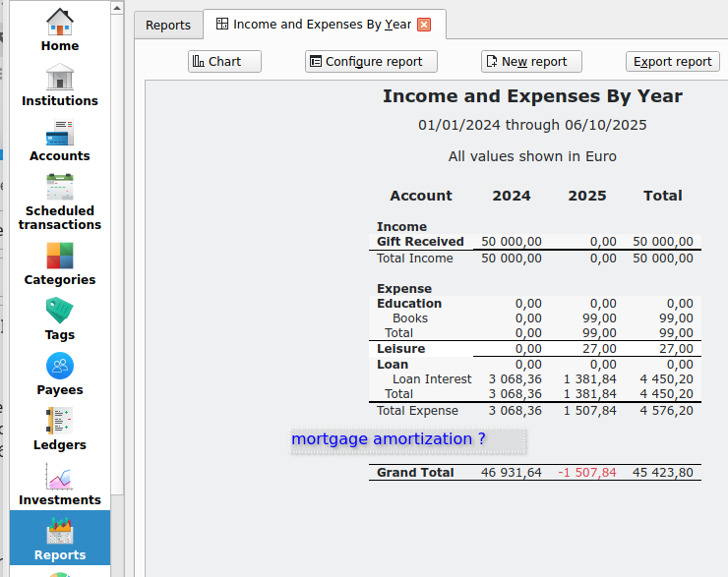This screenshot has width=728, height=577.
Task: Click the mortgage amortization annotation
Action: 389,439
